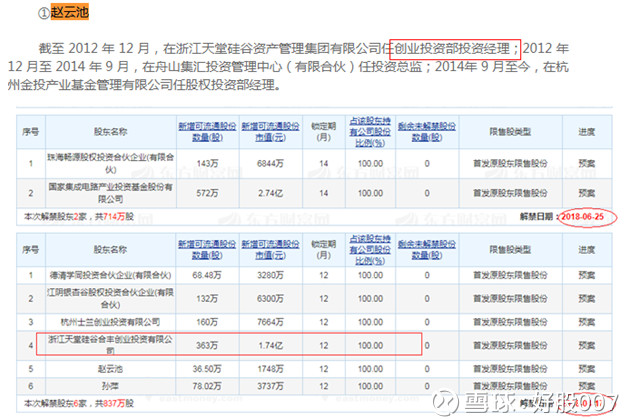Select the 143万 share count cell
Screen dimensions: 629x420
207,163
